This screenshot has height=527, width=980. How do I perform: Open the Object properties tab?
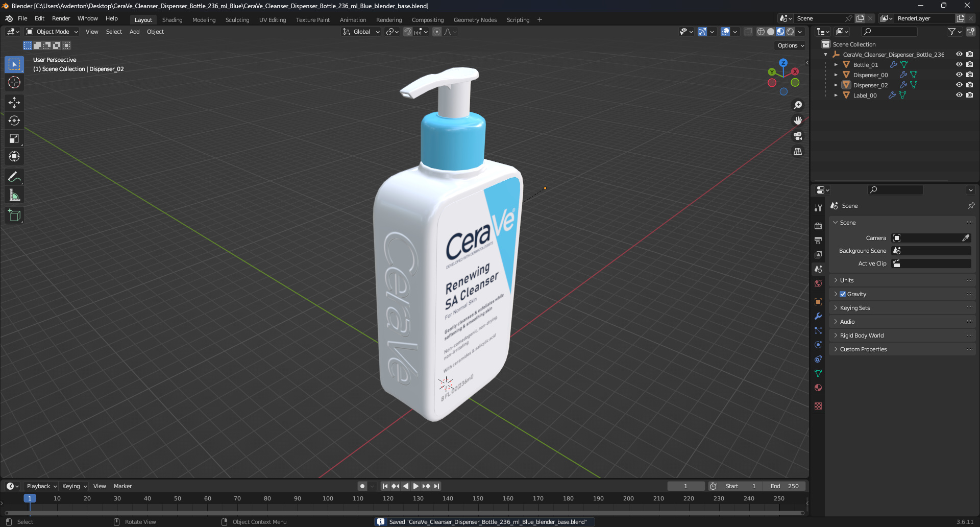818,302
